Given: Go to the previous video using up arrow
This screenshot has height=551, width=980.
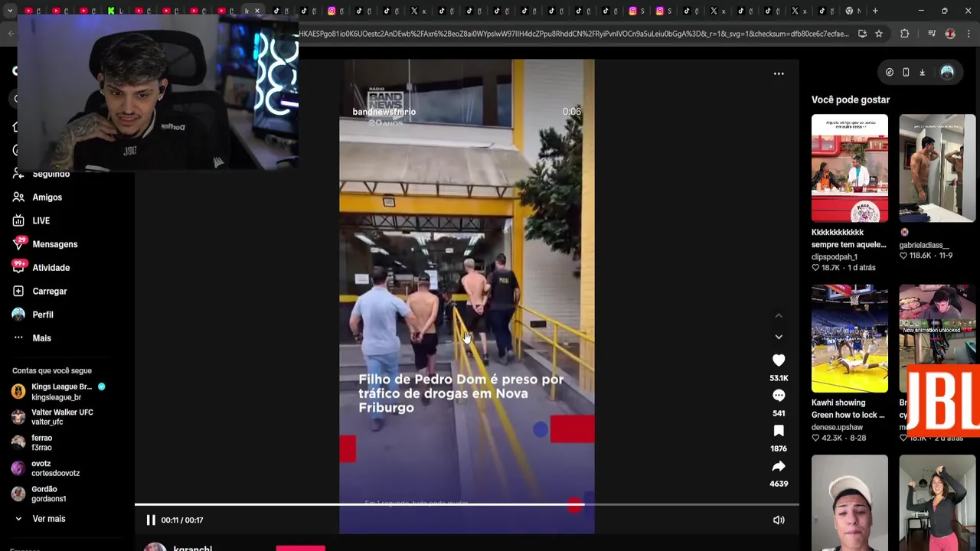Looking at the screenshot, I should click(x=779, y=315).
